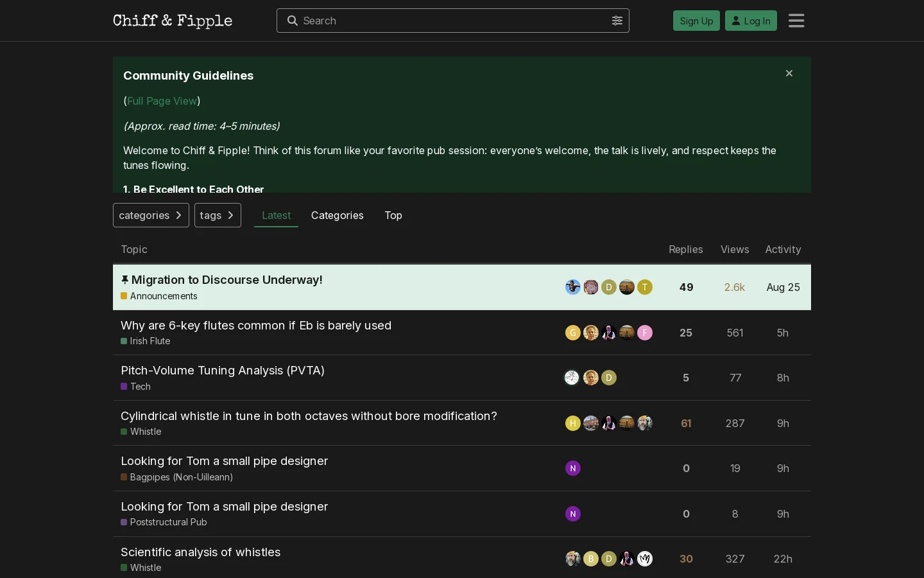
Task: Open the Cylindrical whistle in tune topic
Action: (309, 416)
